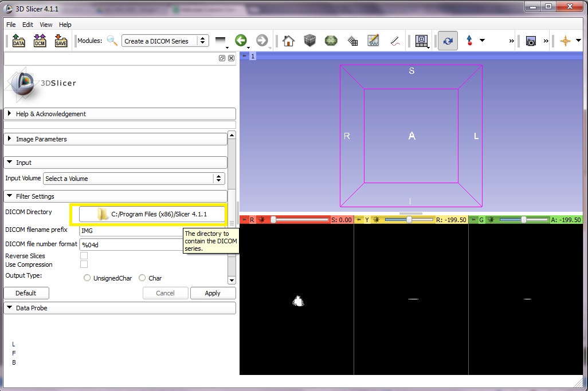Click the green back navigation arrow
This screenshot has width=588, height=391.
pos(241,41)
